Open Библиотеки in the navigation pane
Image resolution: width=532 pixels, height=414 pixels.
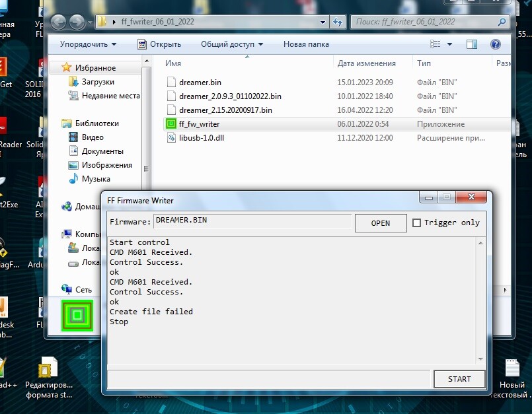click(x=96, y=123)
